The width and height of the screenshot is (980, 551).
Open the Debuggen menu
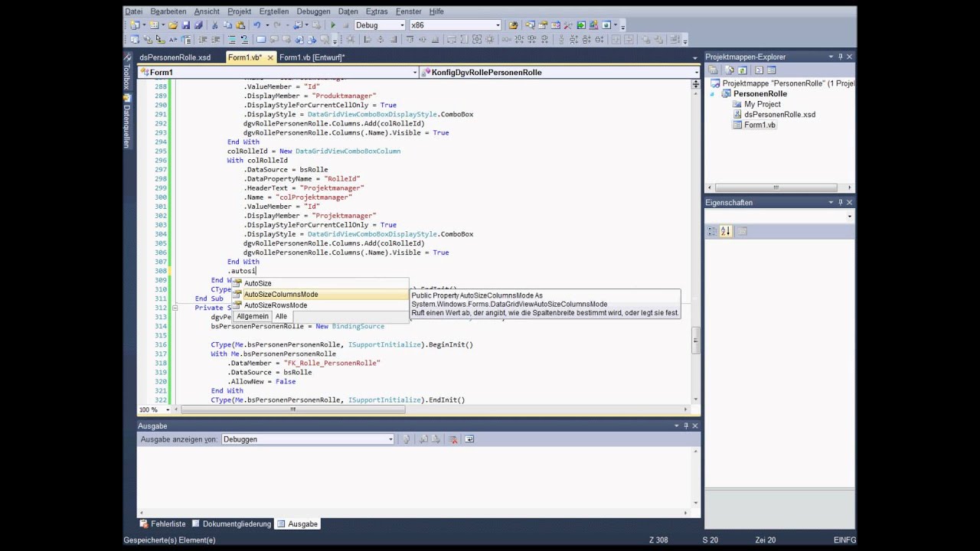pos(313,11)
